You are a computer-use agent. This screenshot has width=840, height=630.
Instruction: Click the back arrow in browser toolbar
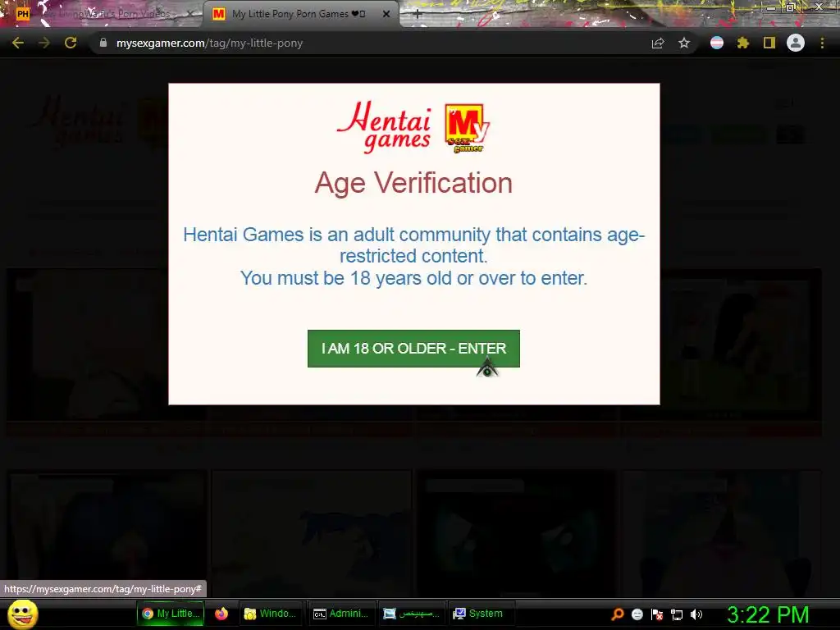pos(18,43)
